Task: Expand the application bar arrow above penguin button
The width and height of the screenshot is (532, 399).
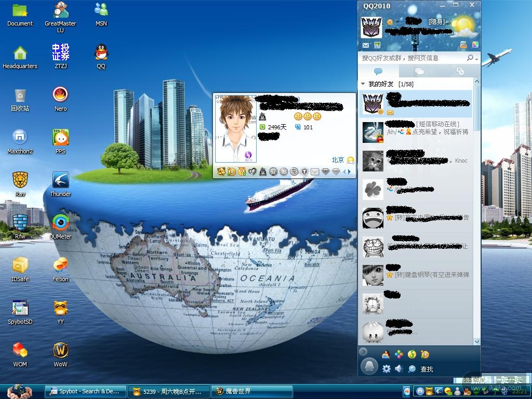Action: coord(363,352)
